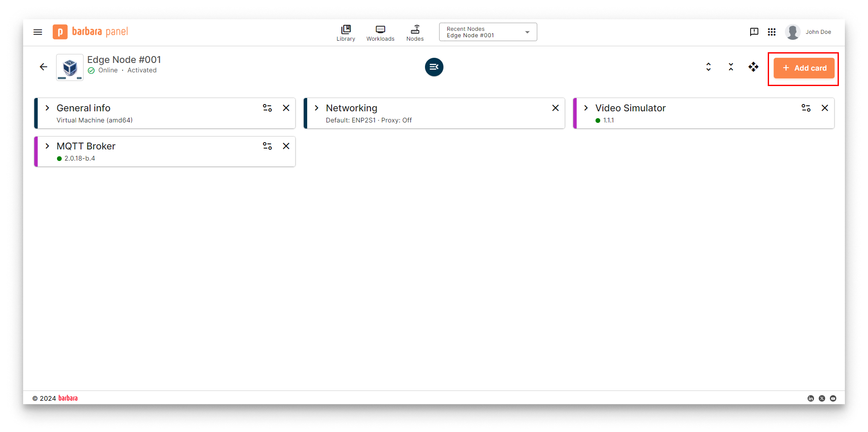Expand the Video Simulator card
The height and width of the screenshot is (432, 868).
point(586,108)
